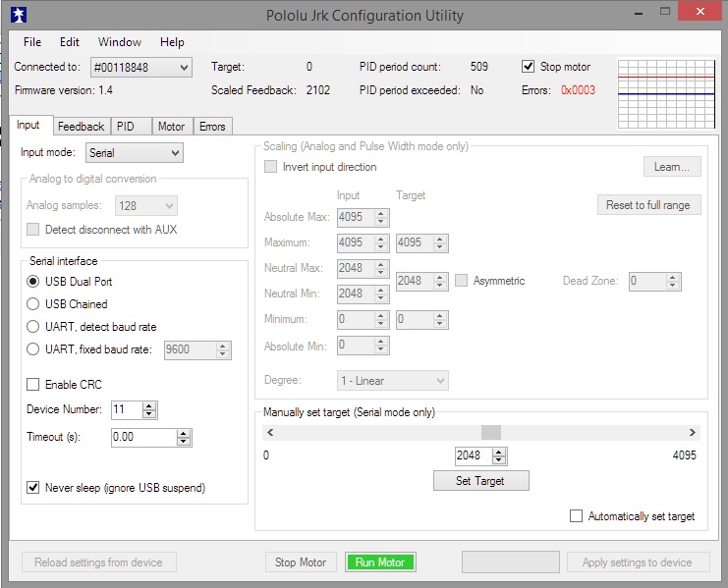The height and width of the screenshot is (588, 728).
Task: Enable Automatically set target checkbox
Action: click(x=576, y=515)
